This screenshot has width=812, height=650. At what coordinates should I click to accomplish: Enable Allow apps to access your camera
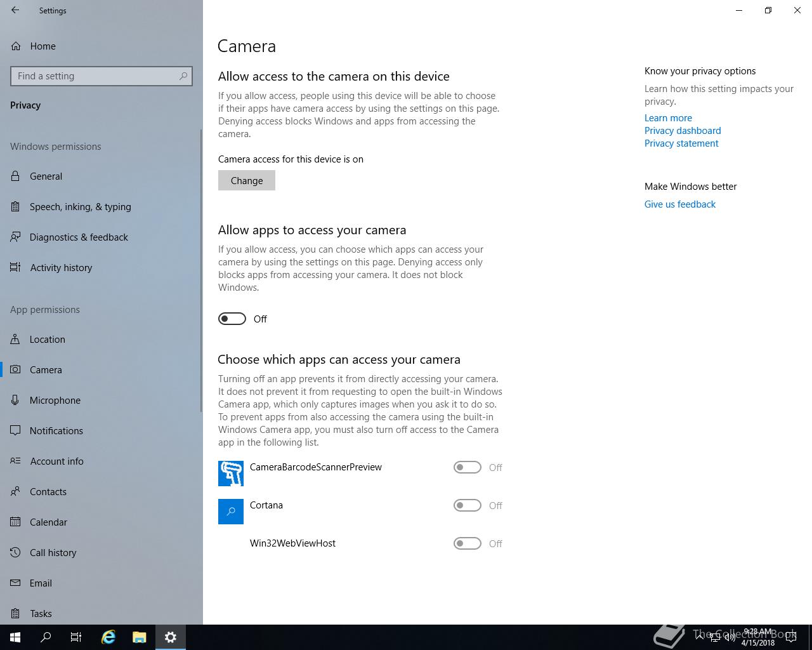tap(232, 319)
